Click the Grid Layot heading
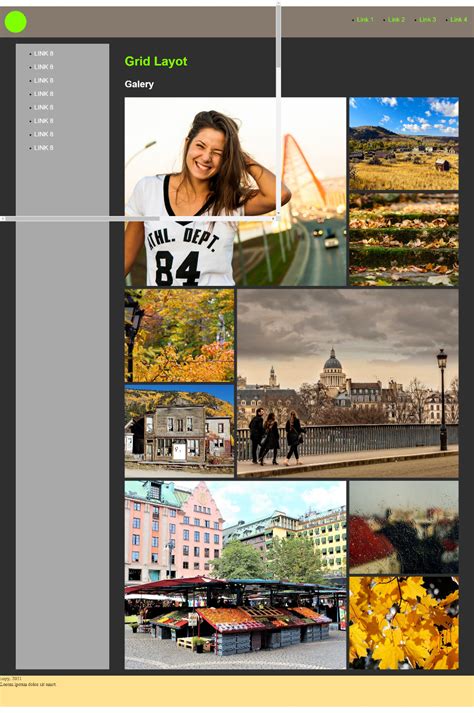 tap(156, 61)
